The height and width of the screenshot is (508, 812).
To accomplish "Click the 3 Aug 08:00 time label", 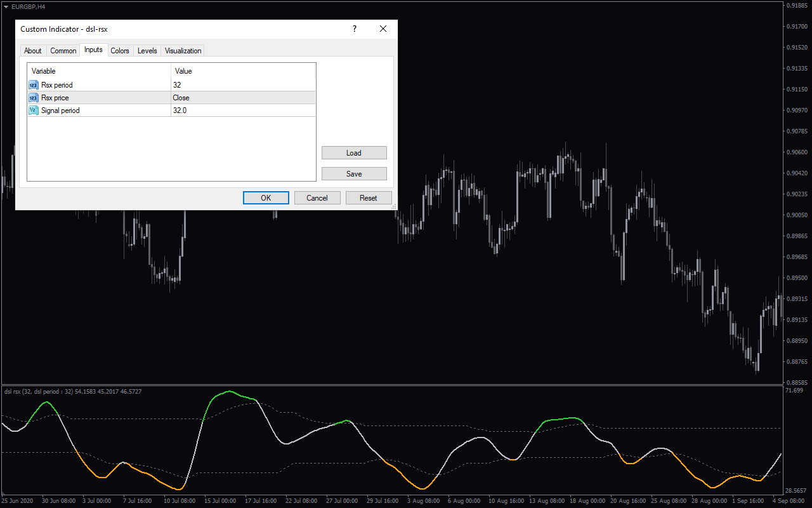I will click(x=422, y=501).
